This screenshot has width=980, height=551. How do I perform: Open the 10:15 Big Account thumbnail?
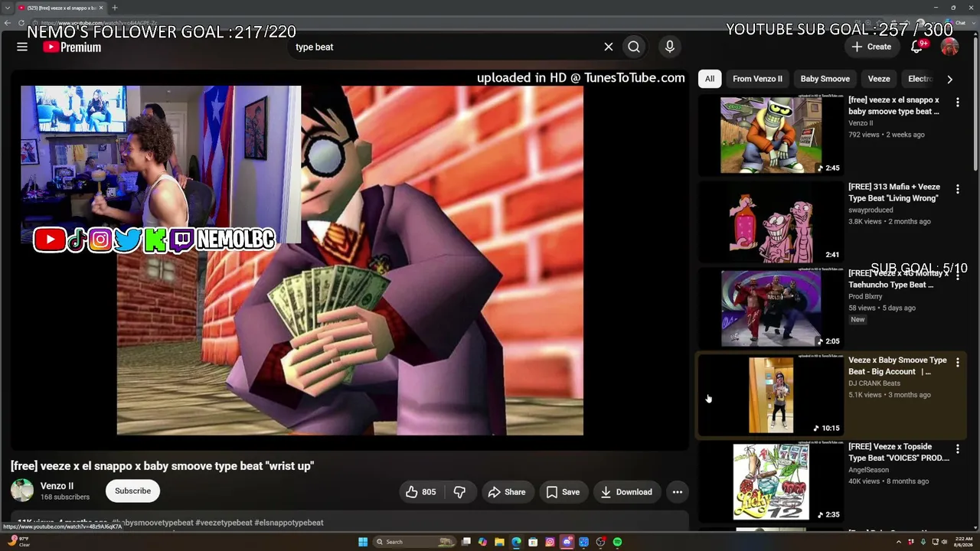coord(771,395)
